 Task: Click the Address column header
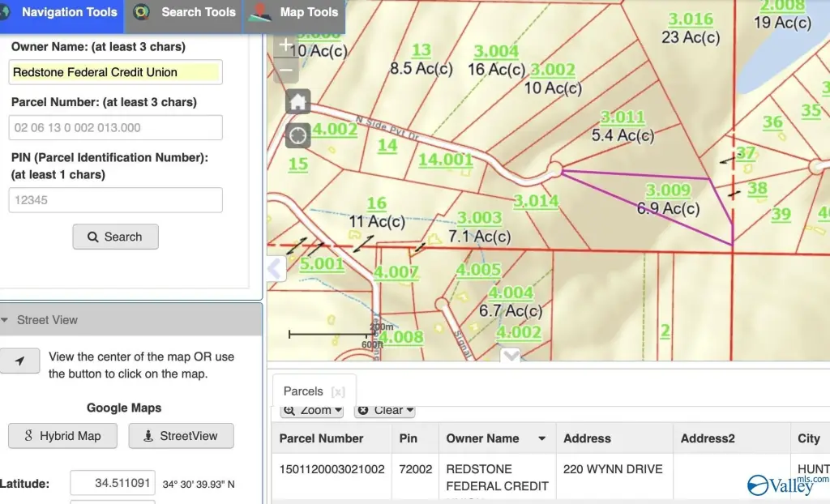(x=614, y=438)
